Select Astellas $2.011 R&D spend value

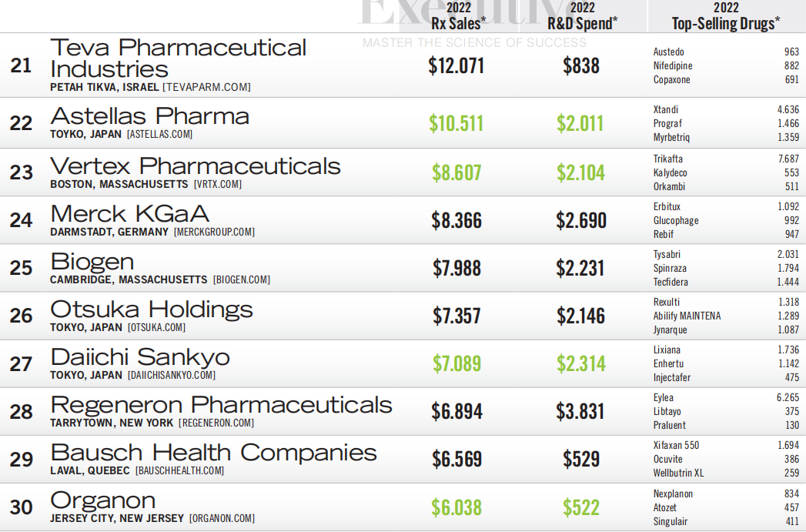click(580, 123)
